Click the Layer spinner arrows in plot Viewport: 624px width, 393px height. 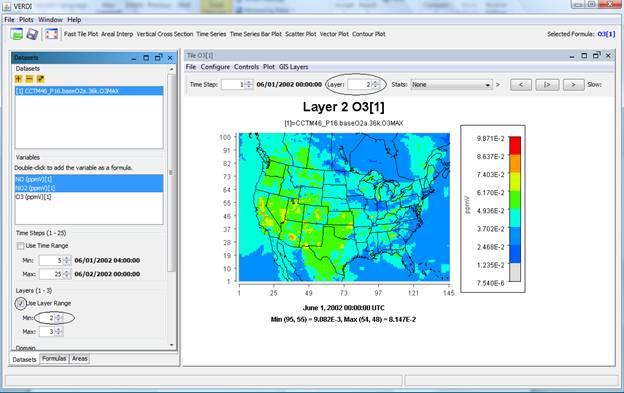pyautogui.click(x=375, y=84)
